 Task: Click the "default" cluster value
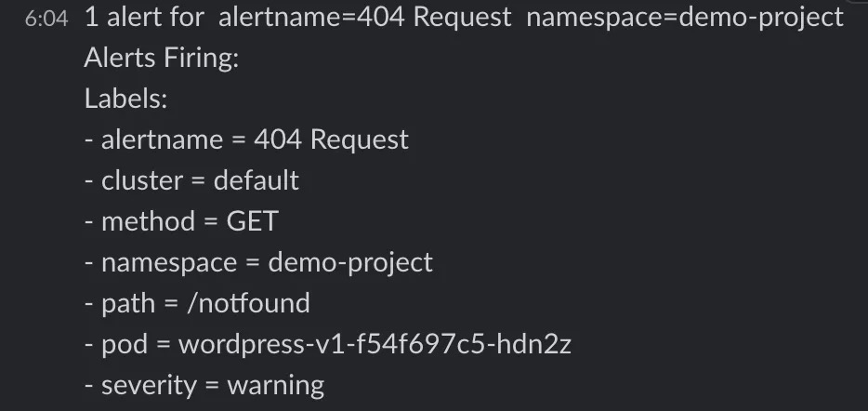click(x=256, y=180)
